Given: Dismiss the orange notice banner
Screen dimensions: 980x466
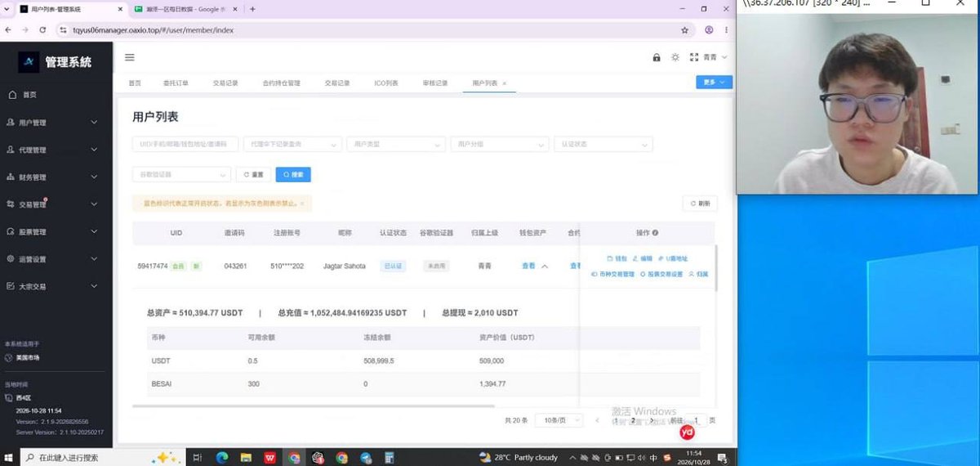Looking at the screenshot, I should pyautogui.click(x=302, y=203).
